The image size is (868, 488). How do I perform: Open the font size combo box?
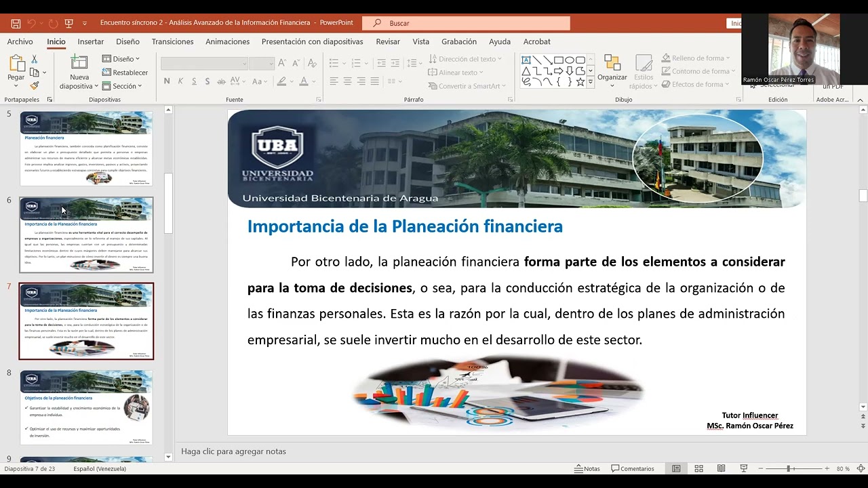coord(261,63)
